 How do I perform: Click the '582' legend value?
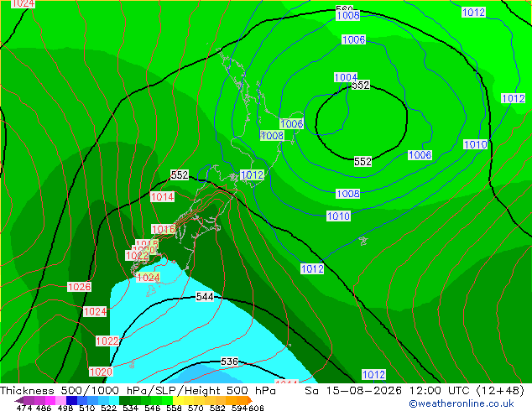tap(217, 408)
